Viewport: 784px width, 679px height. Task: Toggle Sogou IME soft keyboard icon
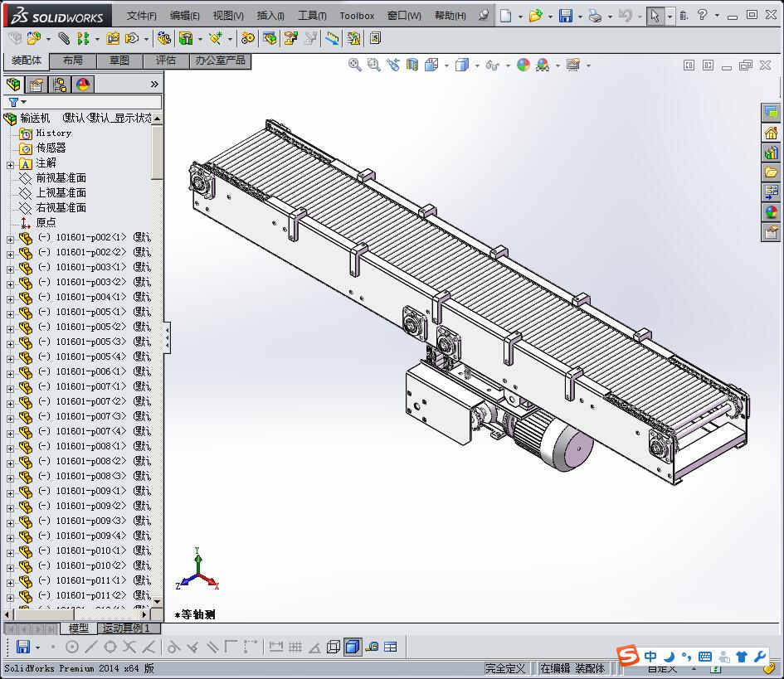coord(705,657)
